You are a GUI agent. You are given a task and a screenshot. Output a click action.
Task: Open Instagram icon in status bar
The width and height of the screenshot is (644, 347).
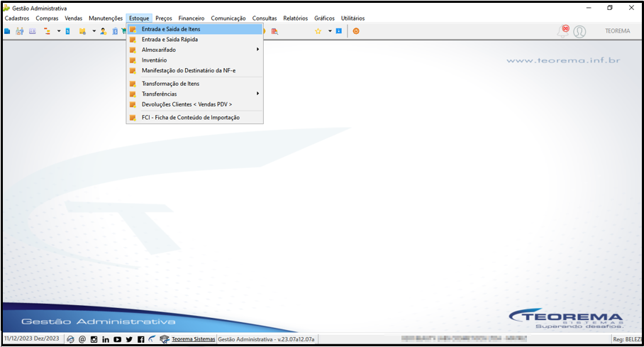(94, 339)
